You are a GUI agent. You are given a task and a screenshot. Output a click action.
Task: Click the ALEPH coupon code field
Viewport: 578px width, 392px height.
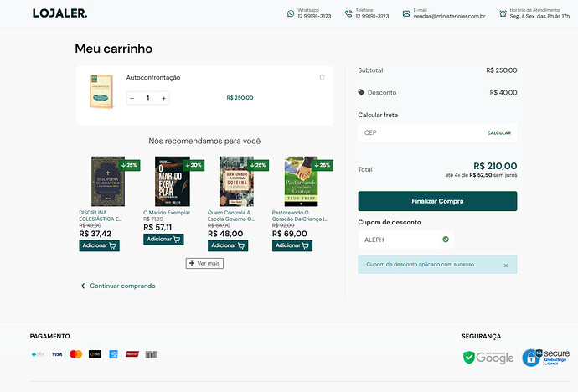coord(398,240)
